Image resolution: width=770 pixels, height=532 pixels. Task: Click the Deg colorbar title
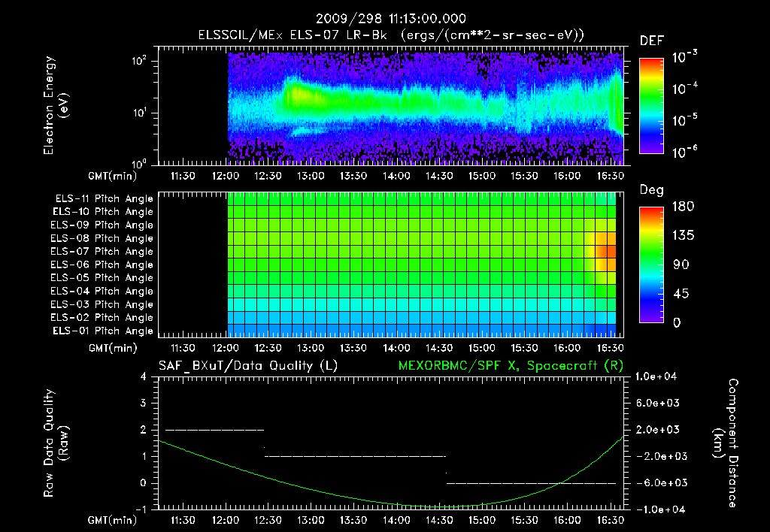click(652, 190)
